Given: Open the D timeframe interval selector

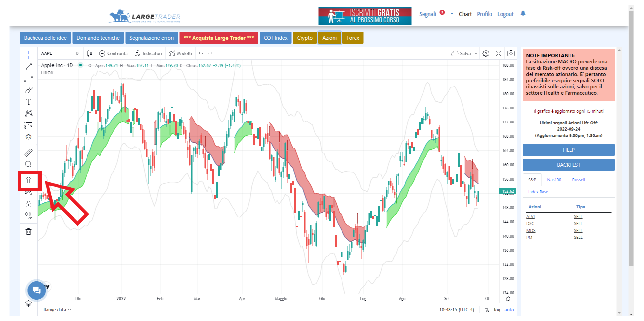Looking at the screenshot, I should click(77, 53).
